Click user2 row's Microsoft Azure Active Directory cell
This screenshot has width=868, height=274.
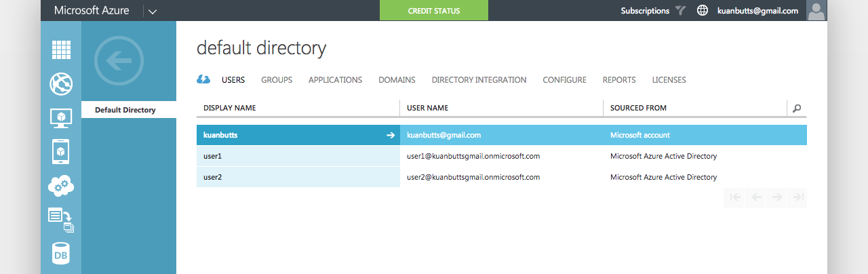coord(705,177)
